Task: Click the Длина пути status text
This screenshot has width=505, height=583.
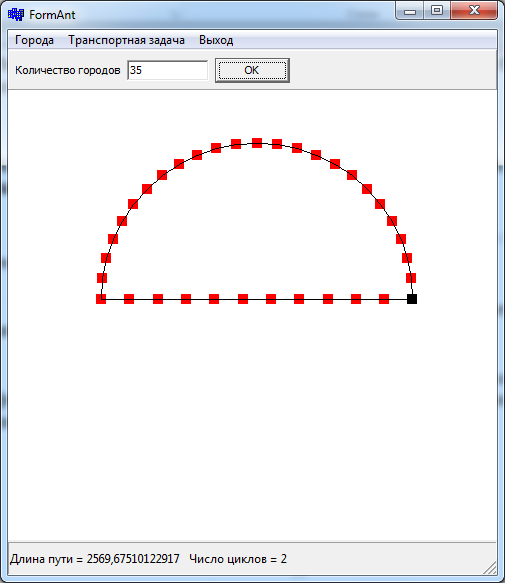Action: tap(95, 559)
